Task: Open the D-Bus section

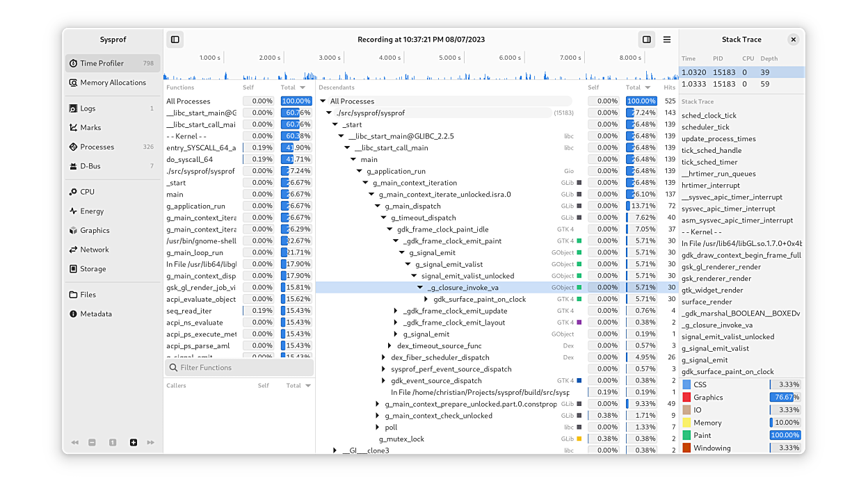Action: coord(90,166)
